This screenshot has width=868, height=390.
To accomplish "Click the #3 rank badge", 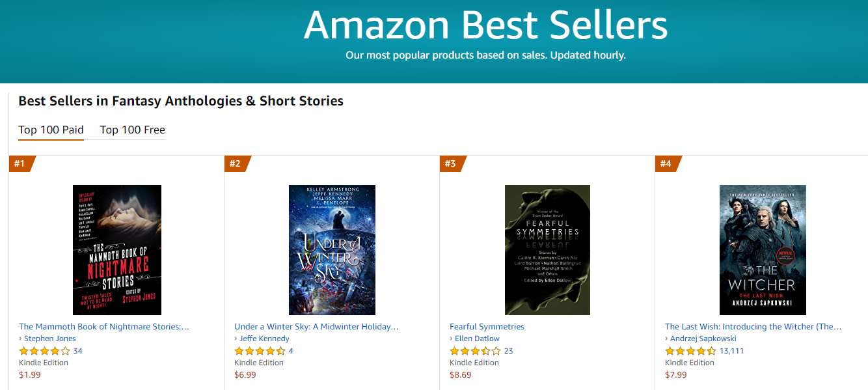I will point(451,163).
